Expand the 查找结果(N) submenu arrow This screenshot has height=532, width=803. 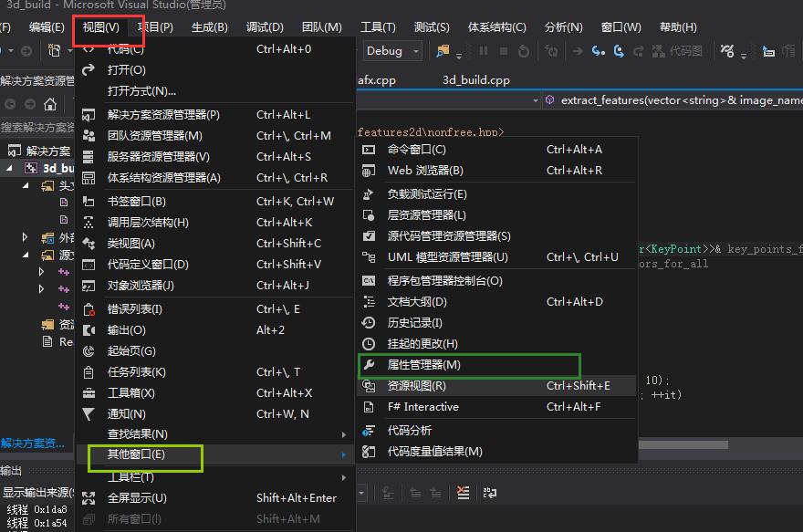pos(344,434)
